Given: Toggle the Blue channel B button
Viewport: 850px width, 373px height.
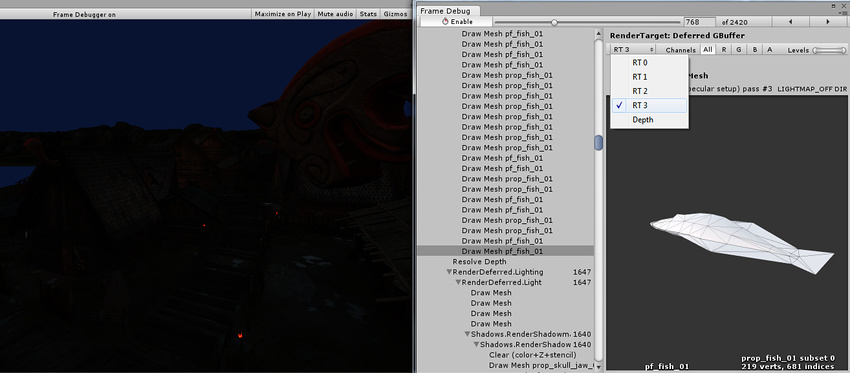Looking at the screenshot, I should (754, 49).
